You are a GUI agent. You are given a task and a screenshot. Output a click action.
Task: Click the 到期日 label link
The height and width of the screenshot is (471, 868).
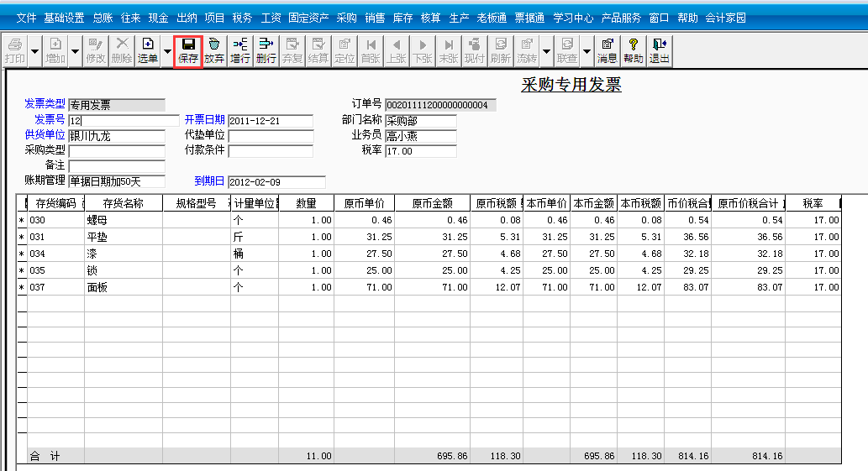point(210,181)
